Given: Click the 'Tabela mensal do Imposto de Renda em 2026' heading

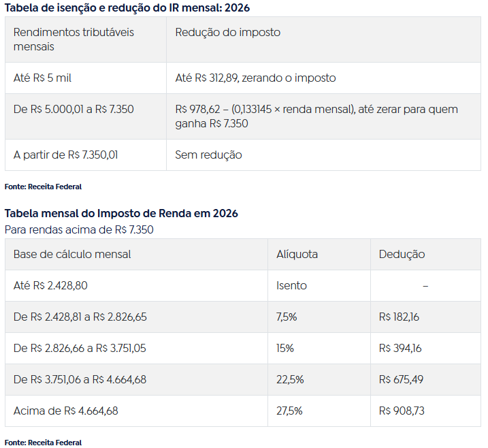Looking at the screenshot, I should [121, 213].
